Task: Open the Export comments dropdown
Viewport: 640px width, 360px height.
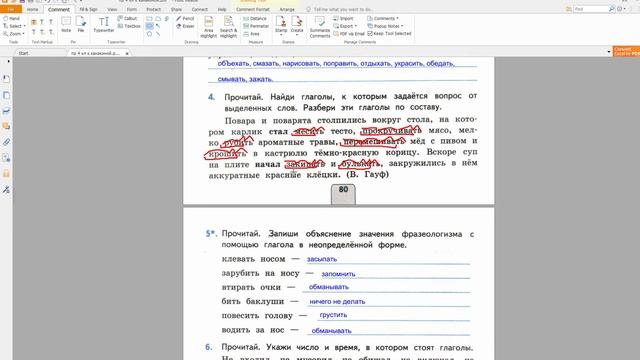Action: (x=345, y=26)
